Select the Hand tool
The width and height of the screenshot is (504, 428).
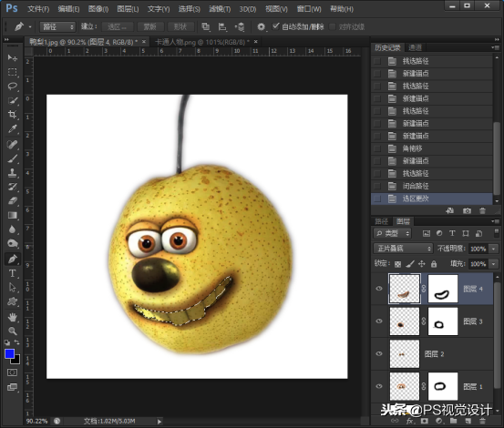[x=12, y=317]
